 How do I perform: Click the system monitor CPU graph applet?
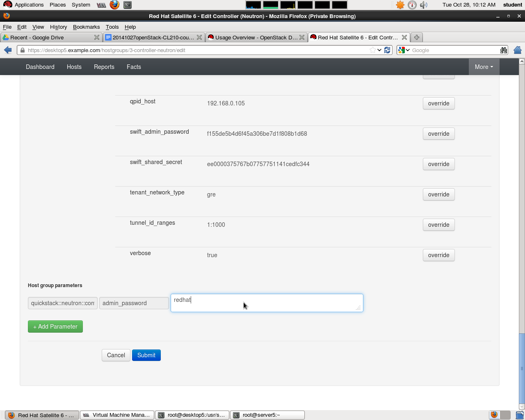[253, 5]
